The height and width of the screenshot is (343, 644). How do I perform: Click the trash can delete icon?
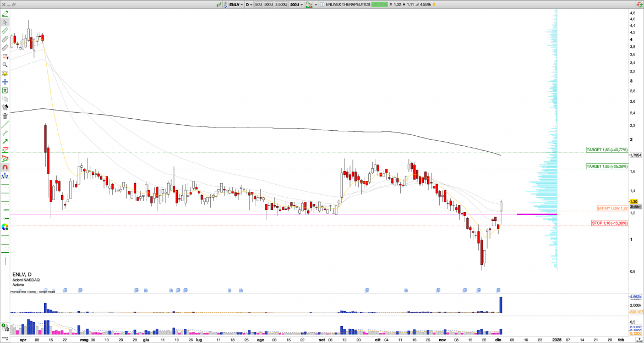[x=5, y=116]
